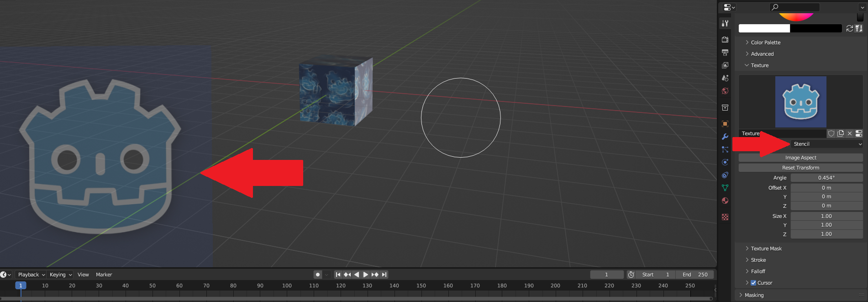The height and width of the screenshot is (302, 868).
Task: Click the Size X value field
Action: coord(827,216)
